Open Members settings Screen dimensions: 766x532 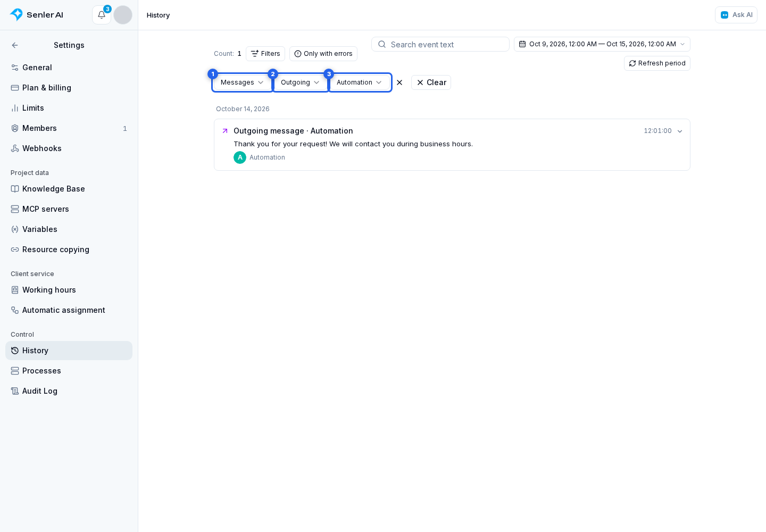[x=69, y=128]
